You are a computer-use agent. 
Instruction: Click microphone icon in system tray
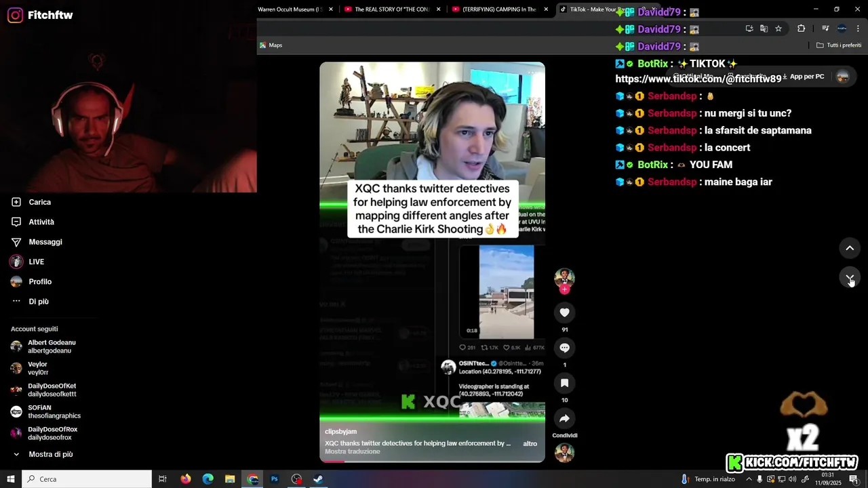tap(759, 479)
